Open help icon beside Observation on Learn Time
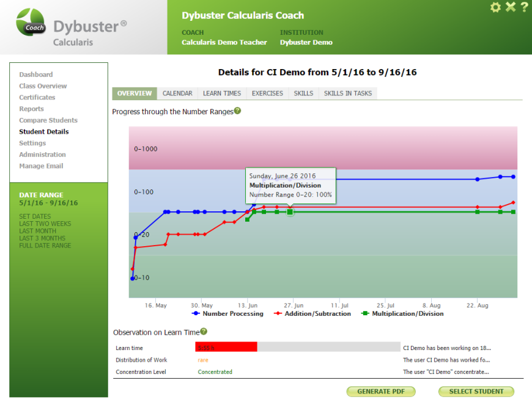The width and height of the screenshot is (532, 402). tap(204, 332)
